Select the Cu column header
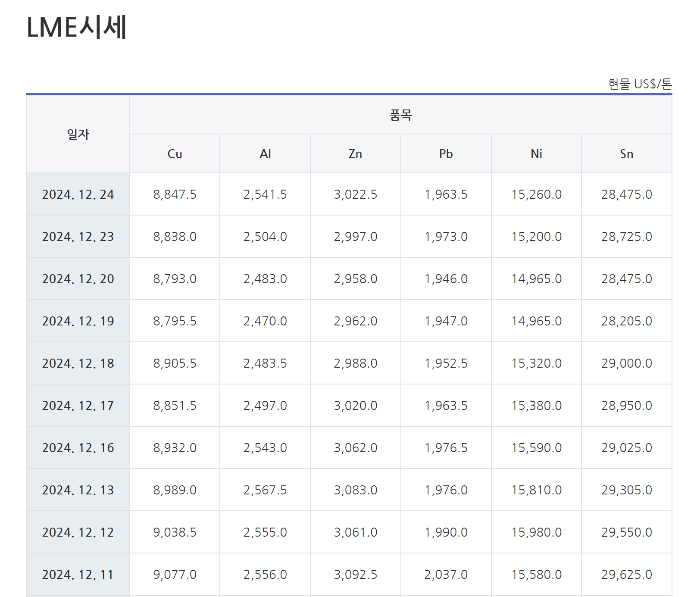 175,154
